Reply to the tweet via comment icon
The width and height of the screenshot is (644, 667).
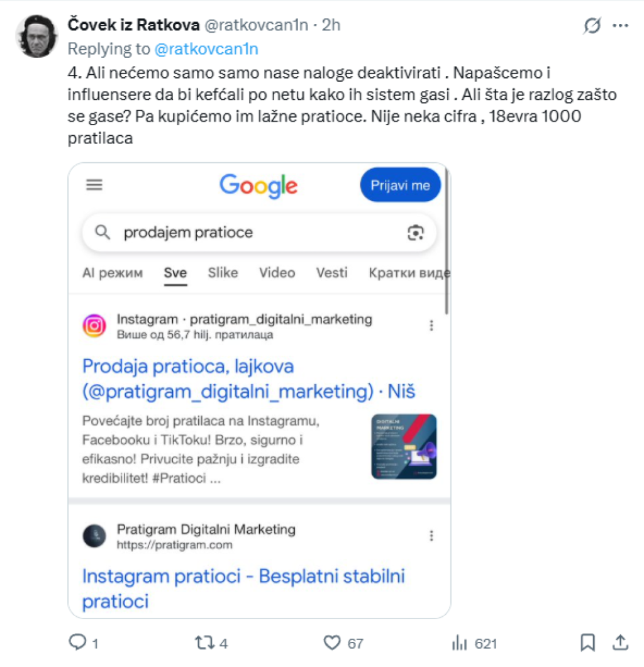coord(77,642)
